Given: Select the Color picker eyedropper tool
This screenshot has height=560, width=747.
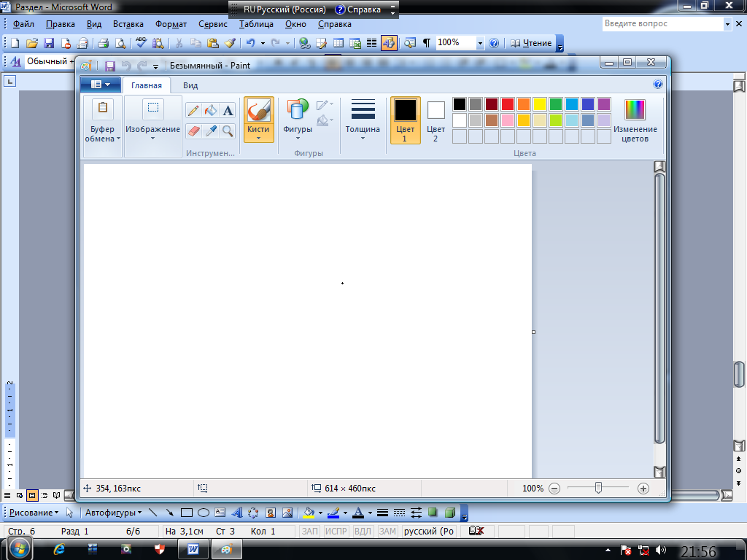Looking at the screenshot, I should 211,131.
